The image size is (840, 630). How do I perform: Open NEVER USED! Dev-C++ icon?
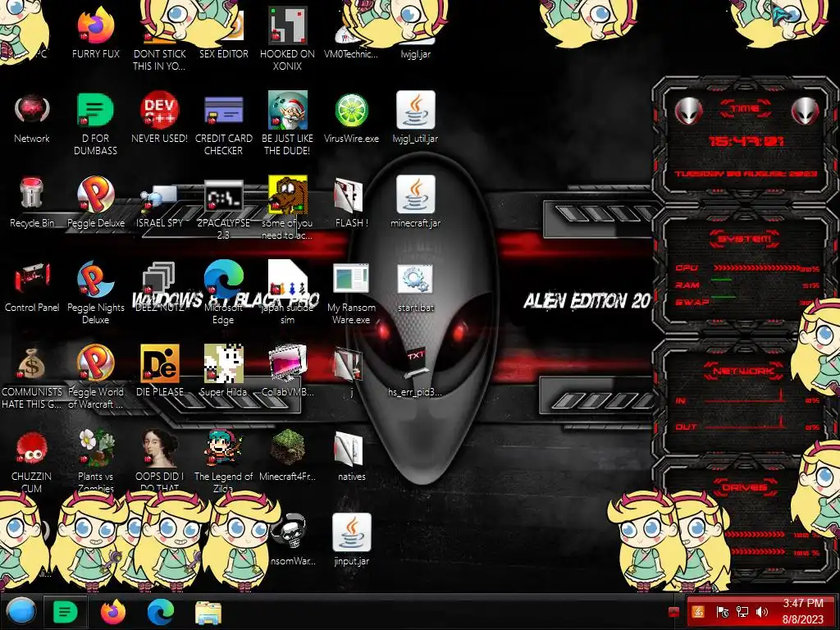[159, 111]
